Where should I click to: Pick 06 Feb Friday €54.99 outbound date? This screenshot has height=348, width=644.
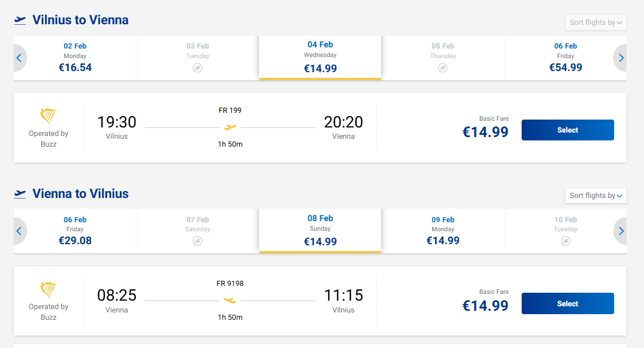566,58
